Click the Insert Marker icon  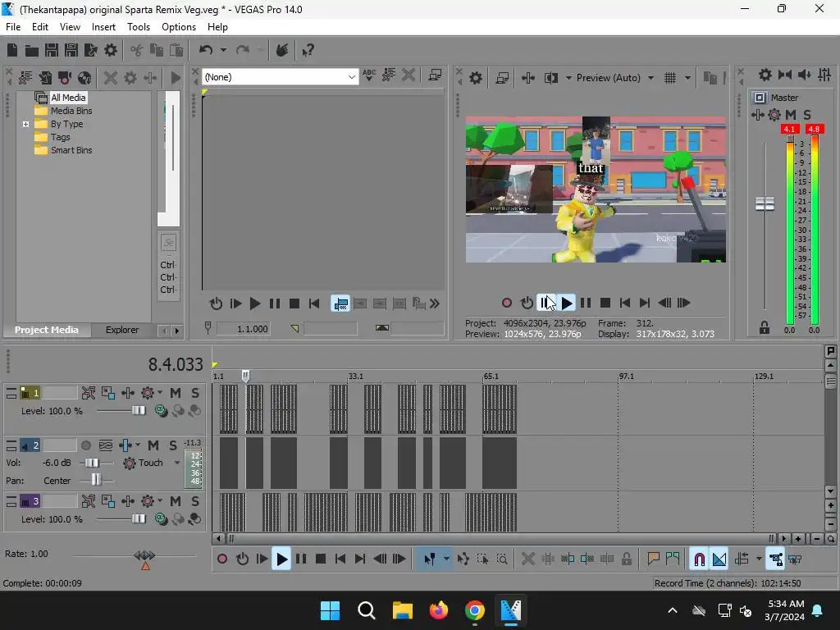[x=653, y=559]
